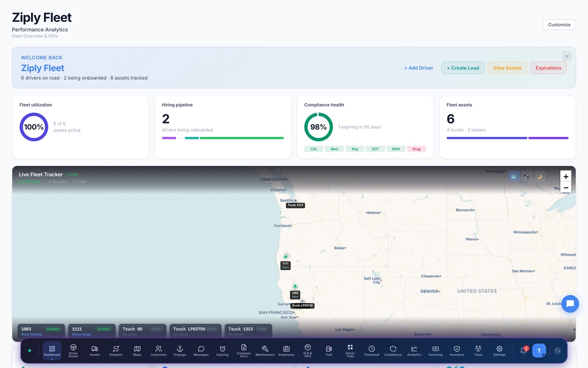This screenshot has width=588, height=368.
Task: Click the Expirations button
Action: pos(549,68)
